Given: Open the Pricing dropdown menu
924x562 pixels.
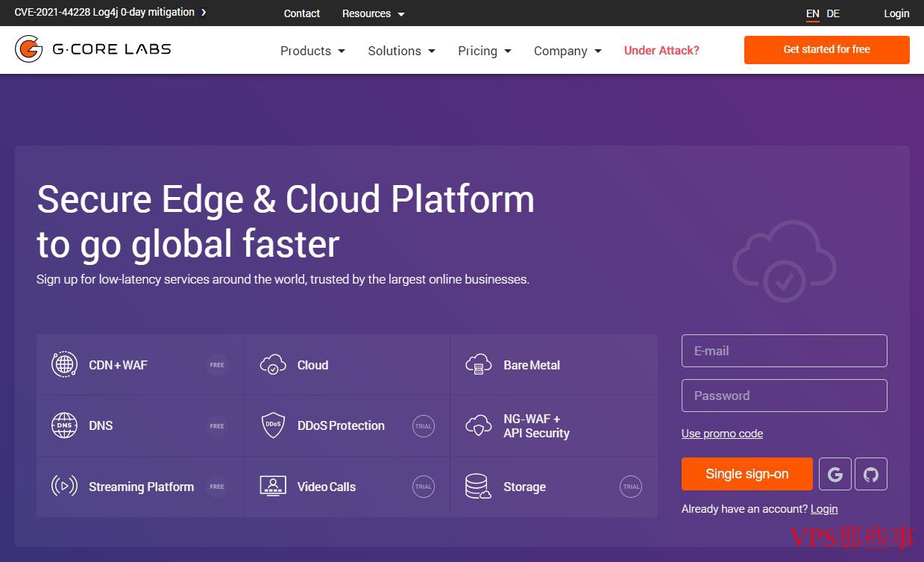Looking at the screenshot, I should point(485,51).
